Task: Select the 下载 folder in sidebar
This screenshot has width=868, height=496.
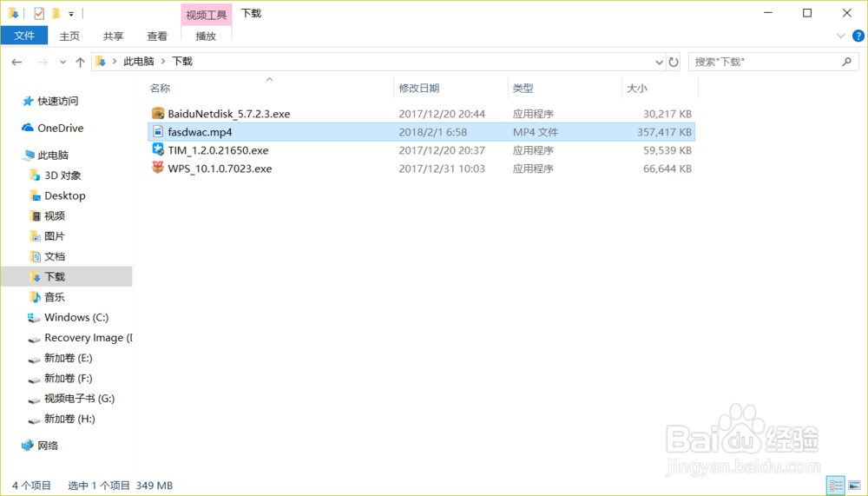Action: coord(67,276)
